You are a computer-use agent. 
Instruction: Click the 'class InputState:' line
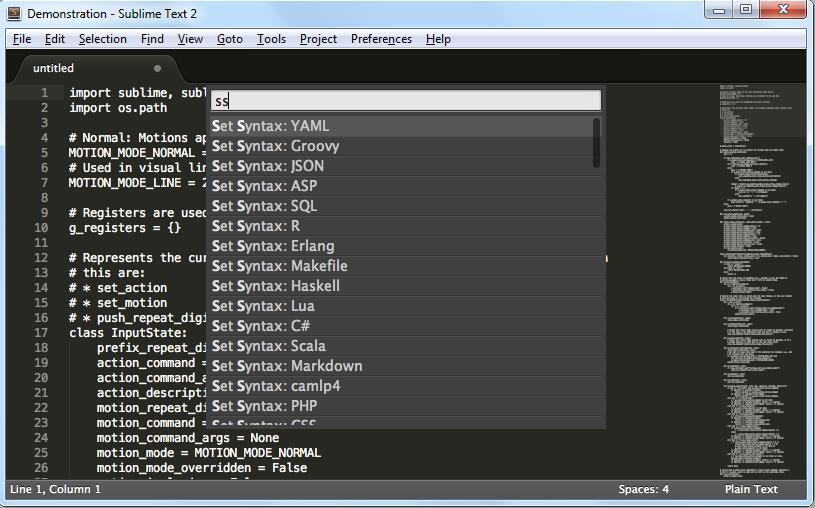coord(128,333)
